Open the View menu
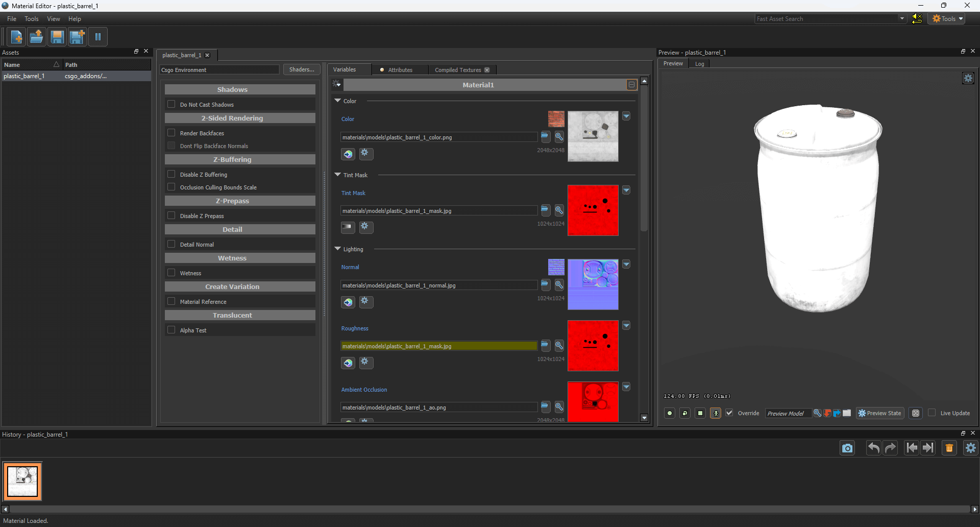The width and height of the screenshot is (980, 527). pos(53,19)
